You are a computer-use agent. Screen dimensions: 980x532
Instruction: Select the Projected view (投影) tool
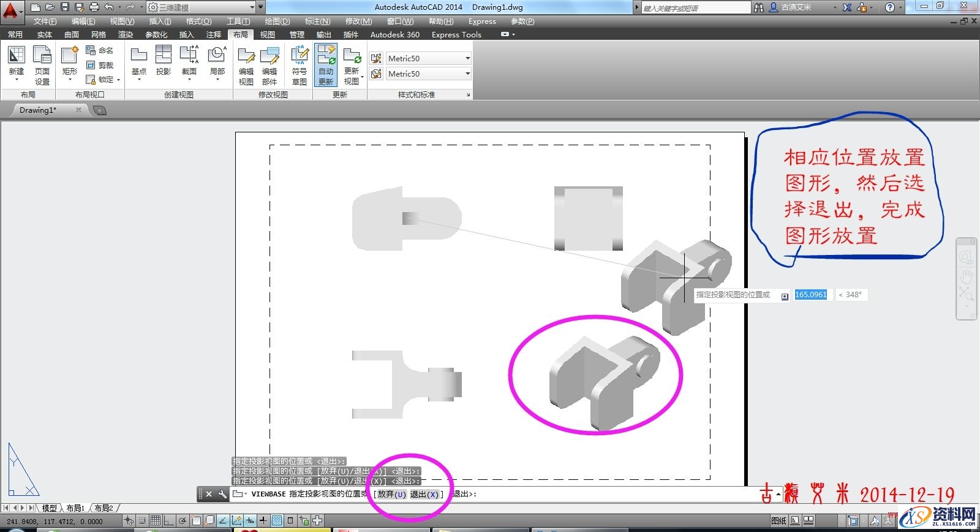[x=164, y=61]
